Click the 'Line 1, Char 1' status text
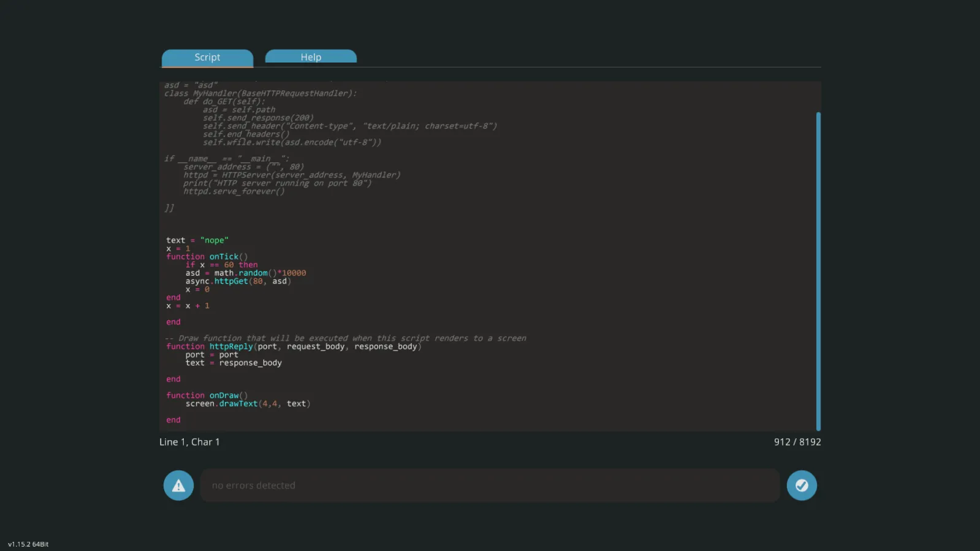 pos(189,442)
